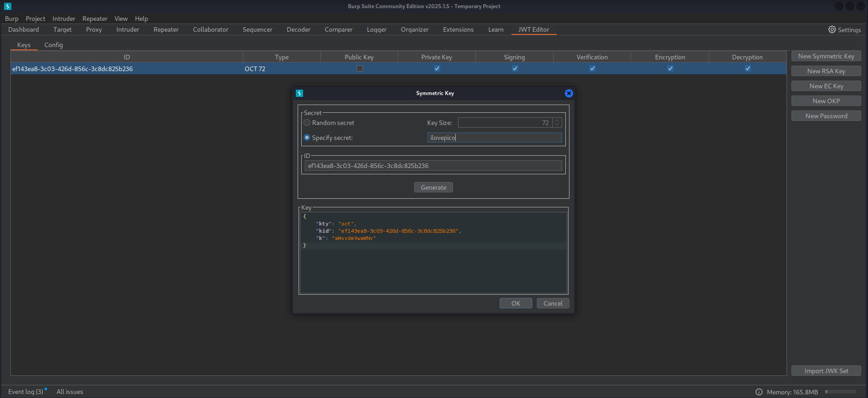Click the ID text field in dialog
This screenshot has width=868, height=398.
pyautogui.click(x=434, y=166)
